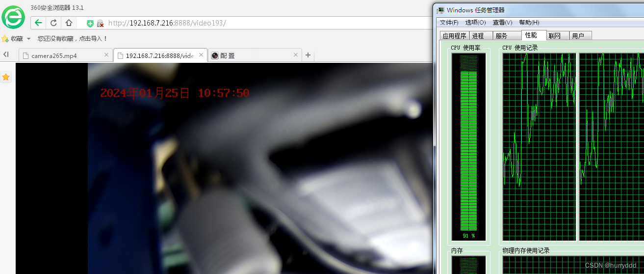This screenshot has height=274, width=644.
Task: Expand the 收藏 dropdown arrow
Action: [x=28, y=39]
